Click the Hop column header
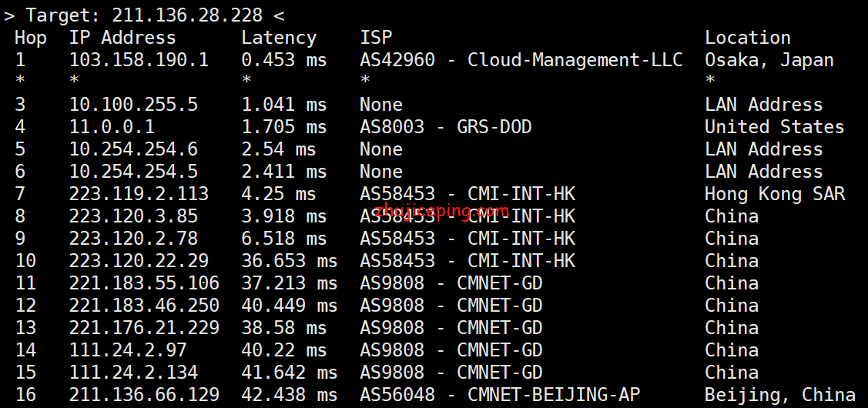 pyautogui.click(x=31, y=38)
